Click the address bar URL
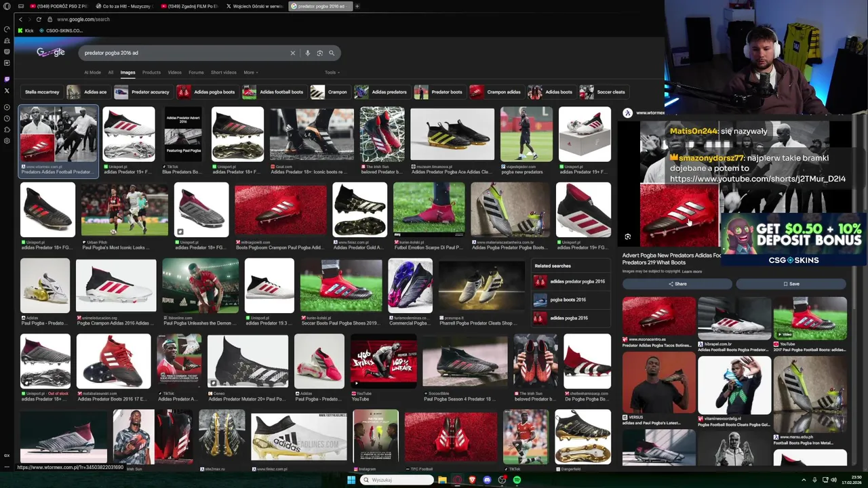The height and width of the screenshot is (488, 868). point(83,19)
